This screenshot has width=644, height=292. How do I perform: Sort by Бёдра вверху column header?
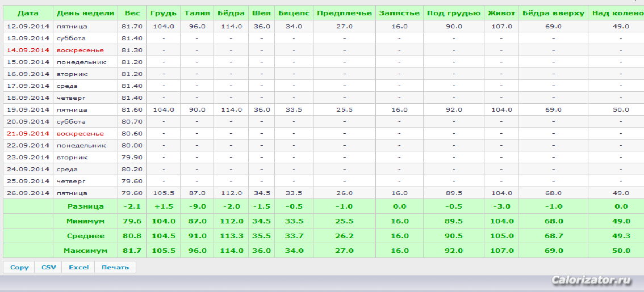click(x=553, y=13)
